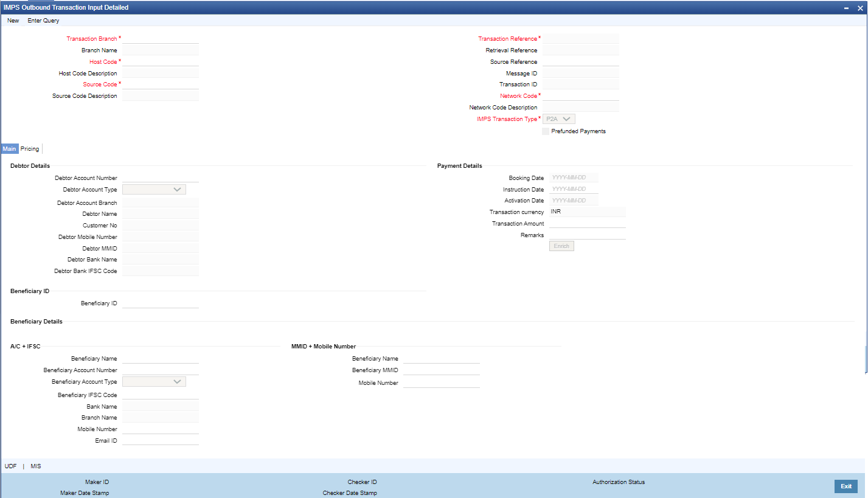Click the Remarks input field
The height and width of the screenshot is (498, 868).
click(588, 235)
